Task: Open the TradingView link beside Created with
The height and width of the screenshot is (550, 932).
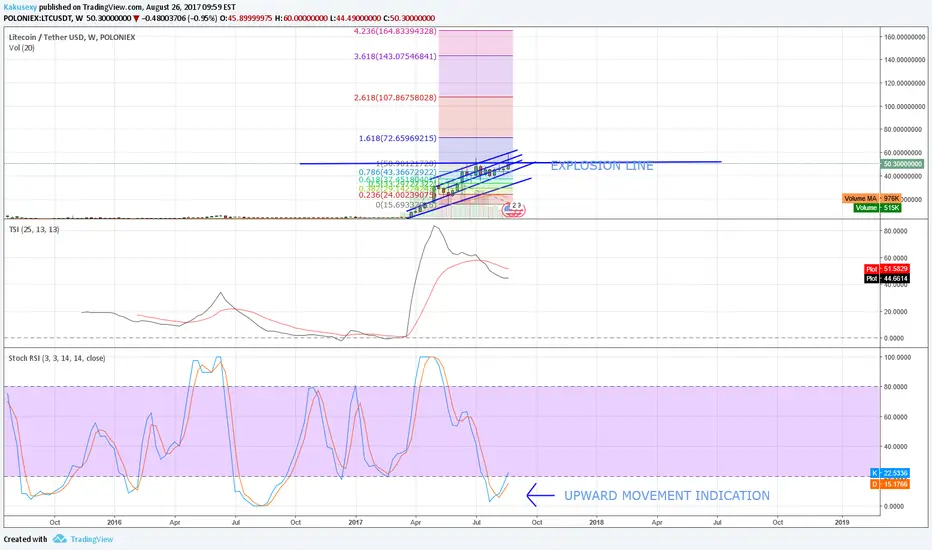Action: 92,539
